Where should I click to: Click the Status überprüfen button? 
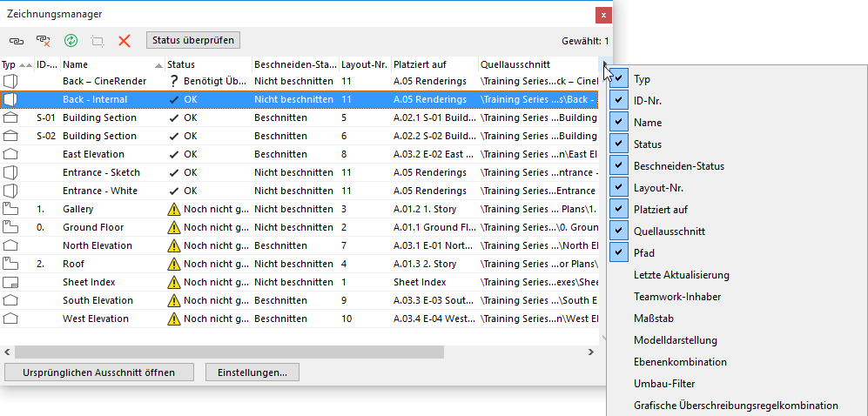193,40
